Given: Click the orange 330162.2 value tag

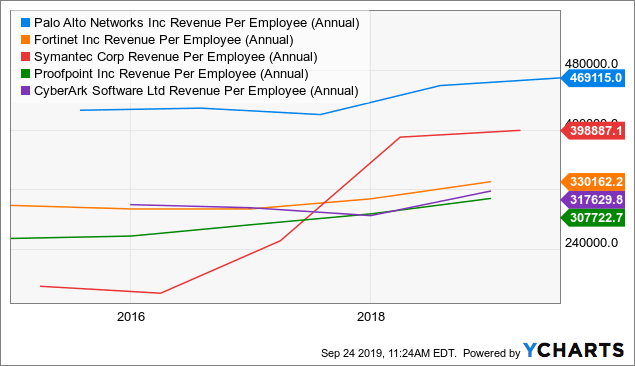Looking at the screenshot, I should pos(592,182).
